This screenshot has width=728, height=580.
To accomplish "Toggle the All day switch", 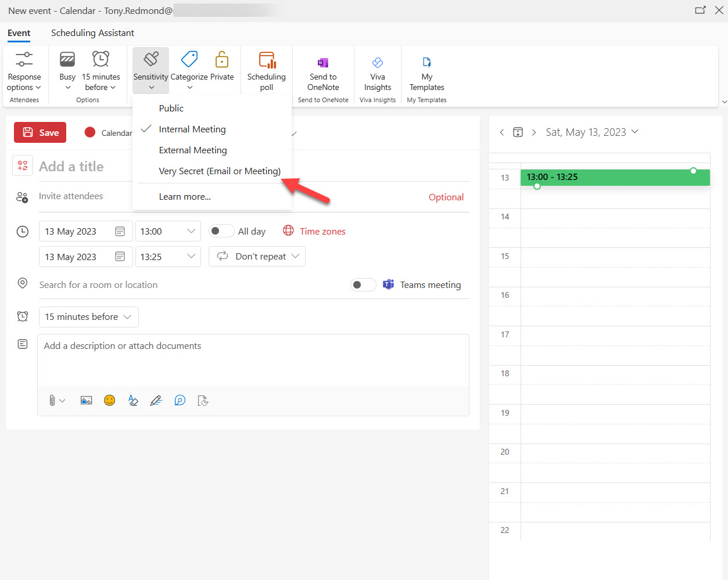I will point(221,231).
